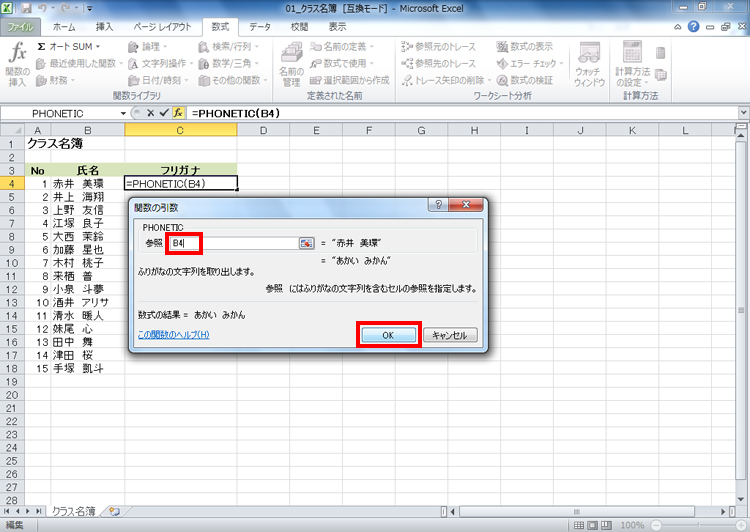Screen dimensions: 750x532
Task: Open recently used functions (最近使用した関数)
Action: point(79,63)
